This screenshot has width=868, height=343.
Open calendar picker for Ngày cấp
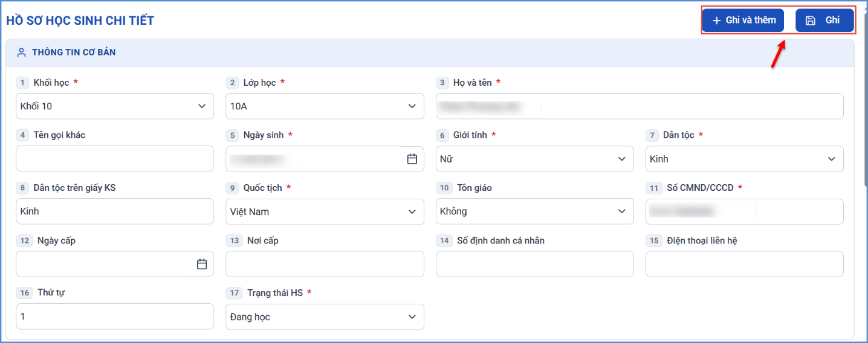click(202, 264)
